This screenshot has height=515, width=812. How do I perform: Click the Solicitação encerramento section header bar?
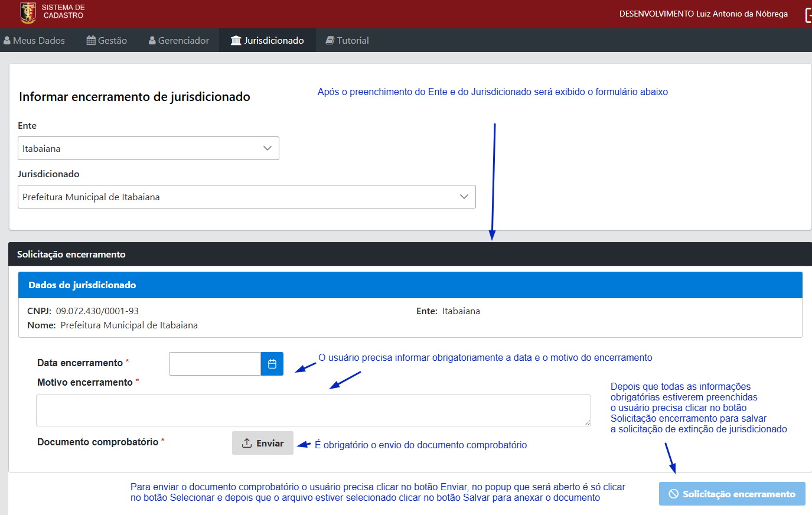click(410, 254)
